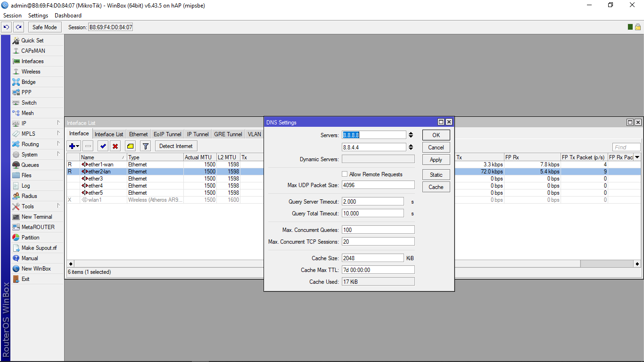Open the add interface plus dropdown
644x362 pixels.
[74, 146]
